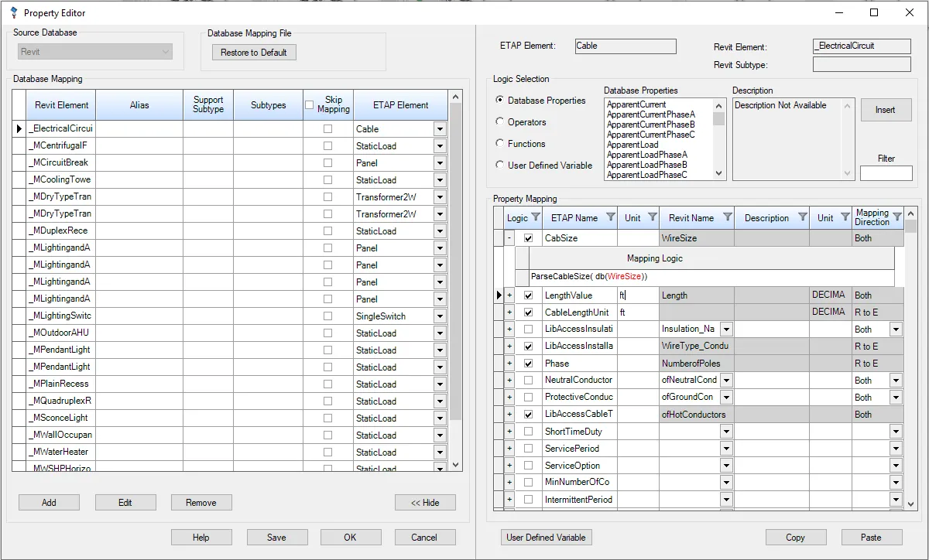Select the Functions logic option
The height and width of the screenshot is (560, 929).
point(500,144)
